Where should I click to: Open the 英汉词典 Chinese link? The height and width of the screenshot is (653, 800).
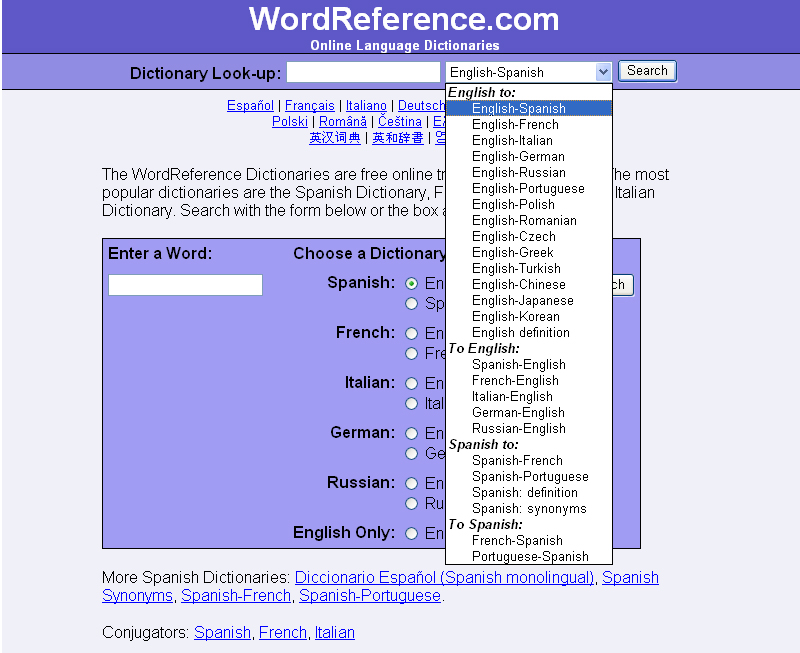(x=335, y=138)
